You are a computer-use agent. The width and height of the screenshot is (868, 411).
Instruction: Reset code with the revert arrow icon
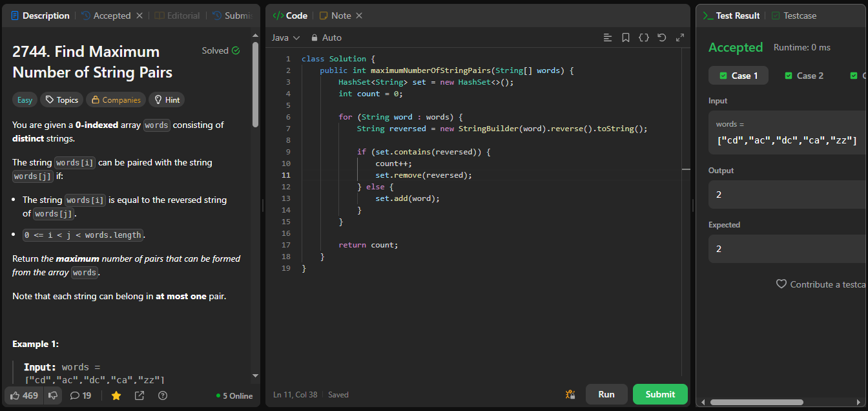pos(662,37)
